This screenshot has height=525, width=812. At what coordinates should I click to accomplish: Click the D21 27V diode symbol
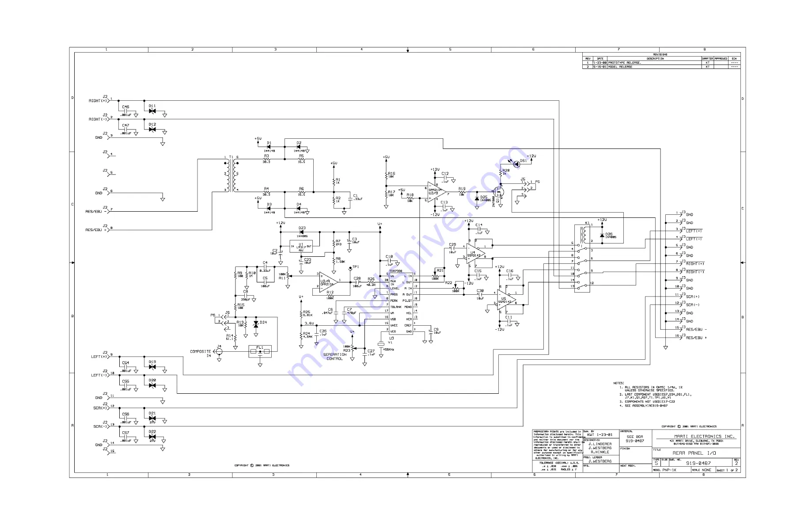pos(152,418)
